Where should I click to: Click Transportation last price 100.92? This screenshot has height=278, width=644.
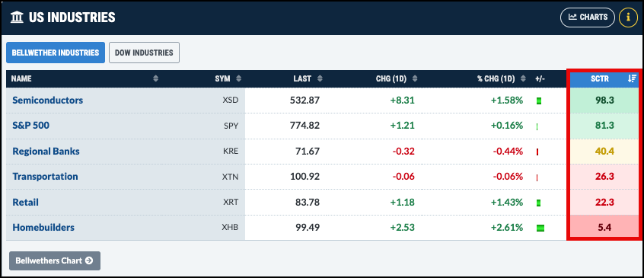pos(304,177)
